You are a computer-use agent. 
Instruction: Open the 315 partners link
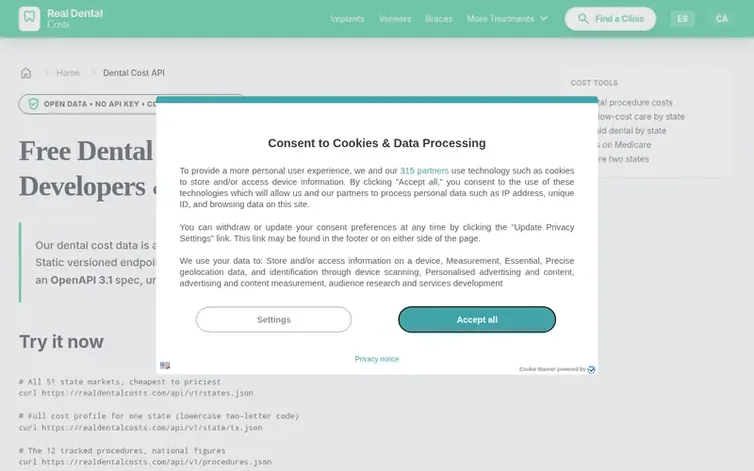424,171
